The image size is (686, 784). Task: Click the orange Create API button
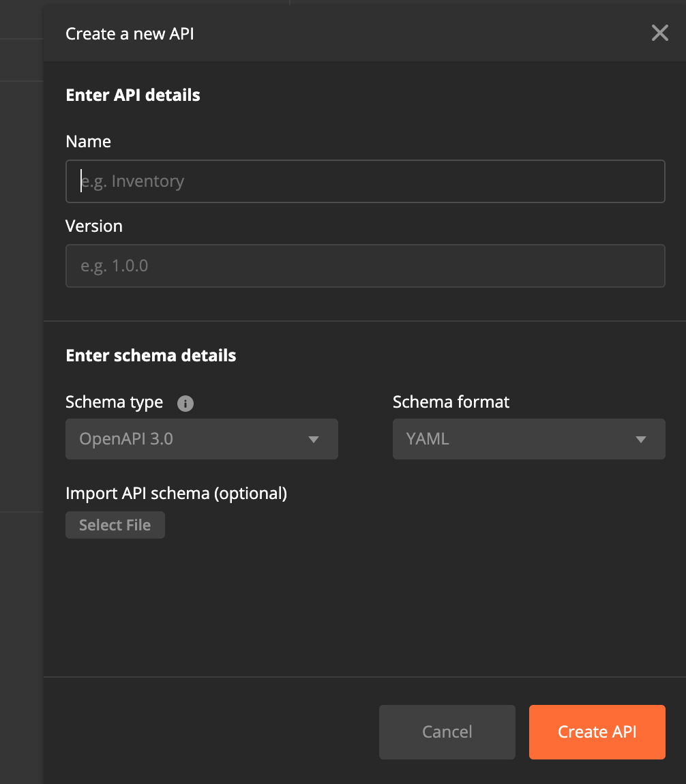coord(597,732)
